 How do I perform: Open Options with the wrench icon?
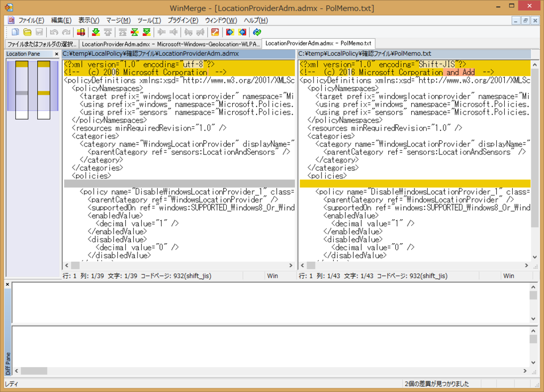(215, 32)
